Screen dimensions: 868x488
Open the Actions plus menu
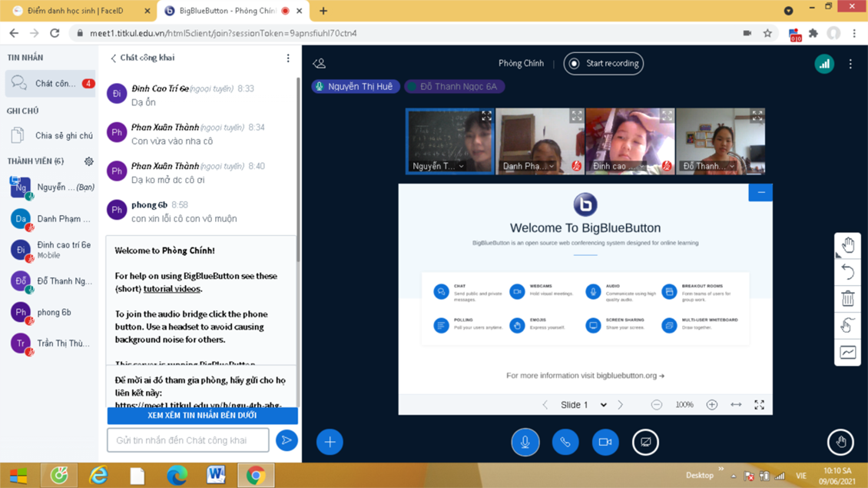coord(330,442)
